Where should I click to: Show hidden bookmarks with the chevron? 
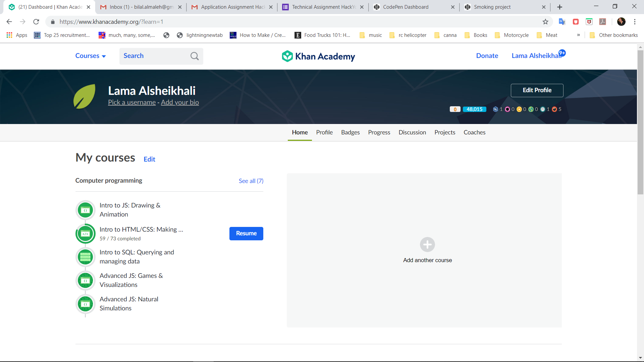coord(578,35)
